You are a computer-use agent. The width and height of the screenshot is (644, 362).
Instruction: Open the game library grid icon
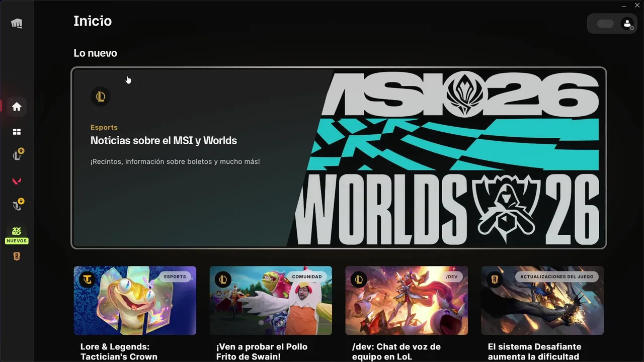click(x=17, y=132)
